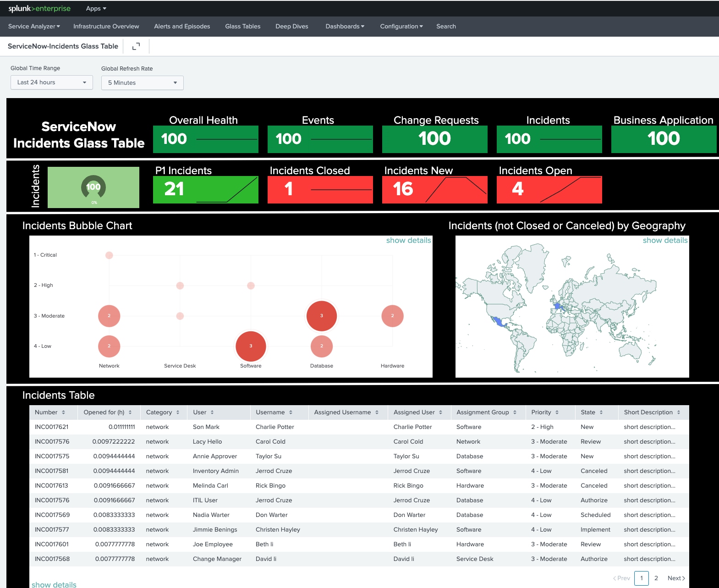
Task: Click the Moderate Hardware bubble
Action: click(392, 316)
